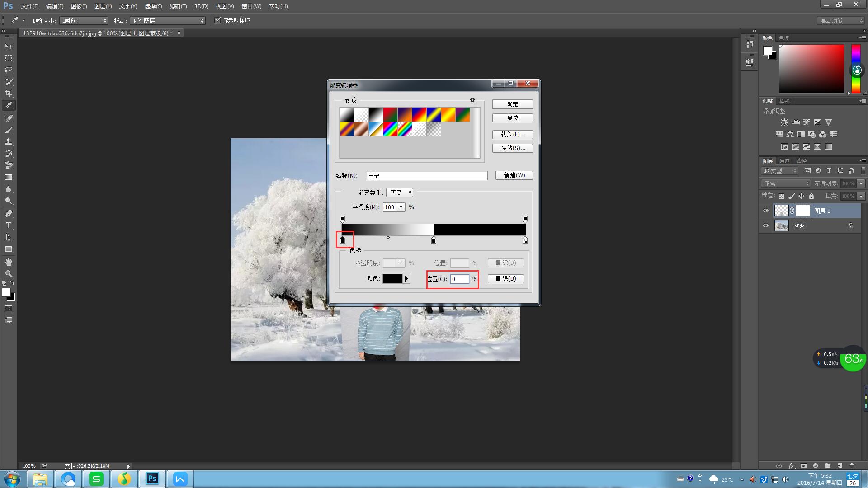The width and height of the screenshot is (868, 488).
Task: Hide the 背景 layer visibility eye
Action: point(766,225)
